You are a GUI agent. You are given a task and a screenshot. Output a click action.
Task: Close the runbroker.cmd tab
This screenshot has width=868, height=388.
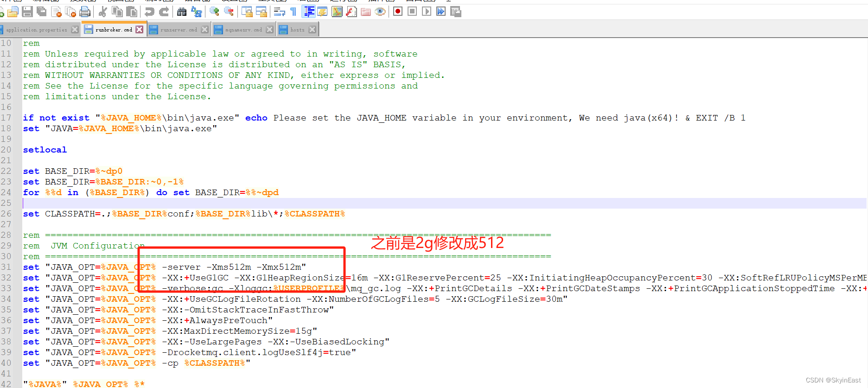pyautogui.click(x=139, y=30)
